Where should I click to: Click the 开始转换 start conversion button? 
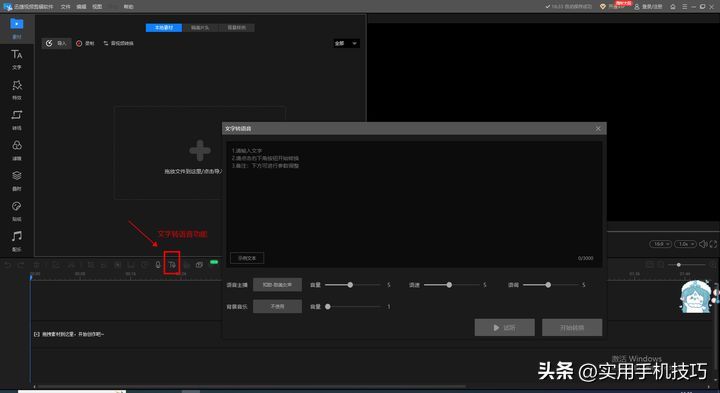point(572,327)
